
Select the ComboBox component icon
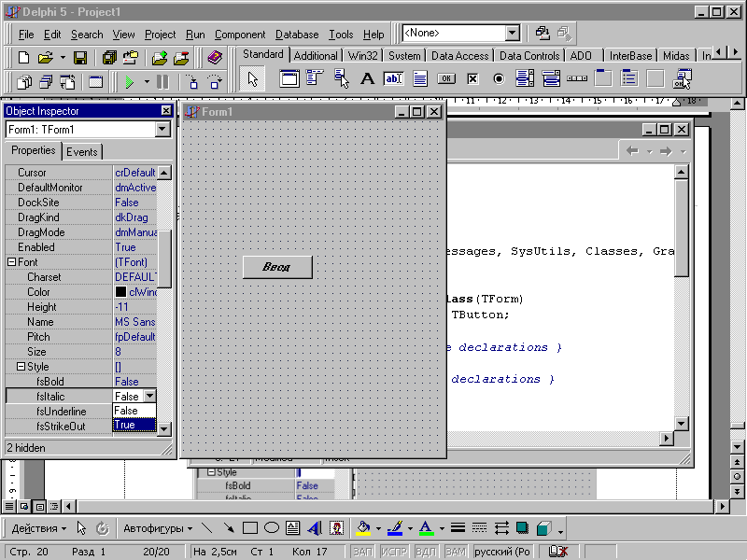(551, 78)
